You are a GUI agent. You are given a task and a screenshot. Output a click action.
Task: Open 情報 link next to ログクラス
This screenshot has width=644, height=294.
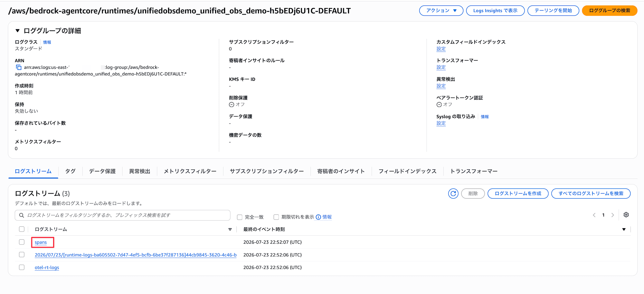47,42
